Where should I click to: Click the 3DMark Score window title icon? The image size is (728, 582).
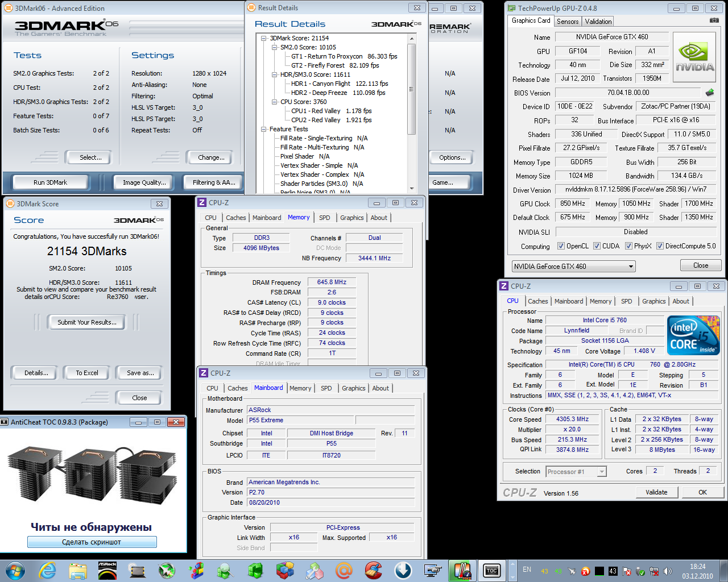10,203
